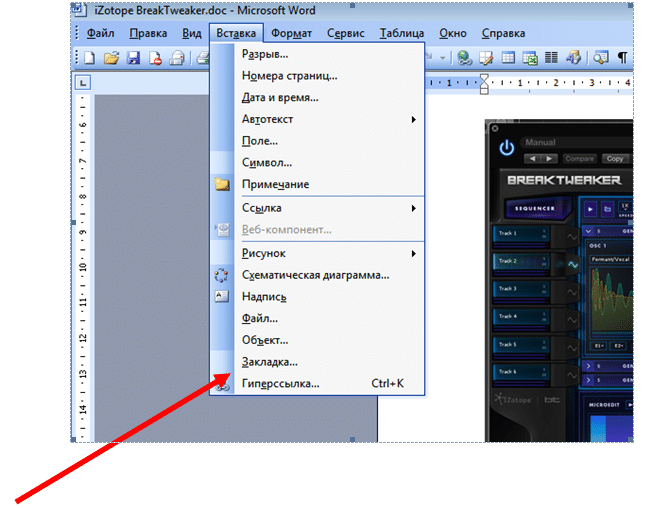The width and height of the screenshot is (648, 508).
Task: Click the play button in BreakTweaker
Action: click(x=590, y=210)
